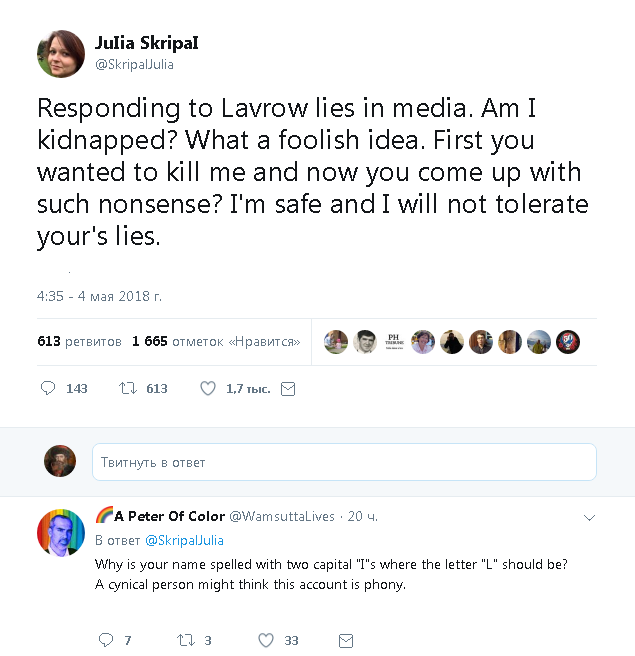
Task: Open the first liker's avatar thumbnail
Action: 336,341
